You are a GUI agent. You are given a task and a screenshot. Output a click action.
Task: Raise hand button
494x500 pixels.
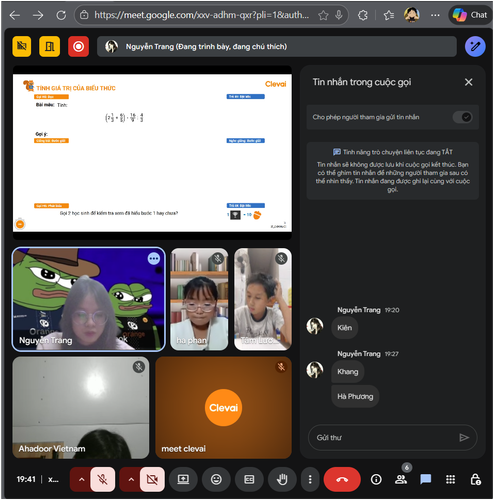click(282, 479)
